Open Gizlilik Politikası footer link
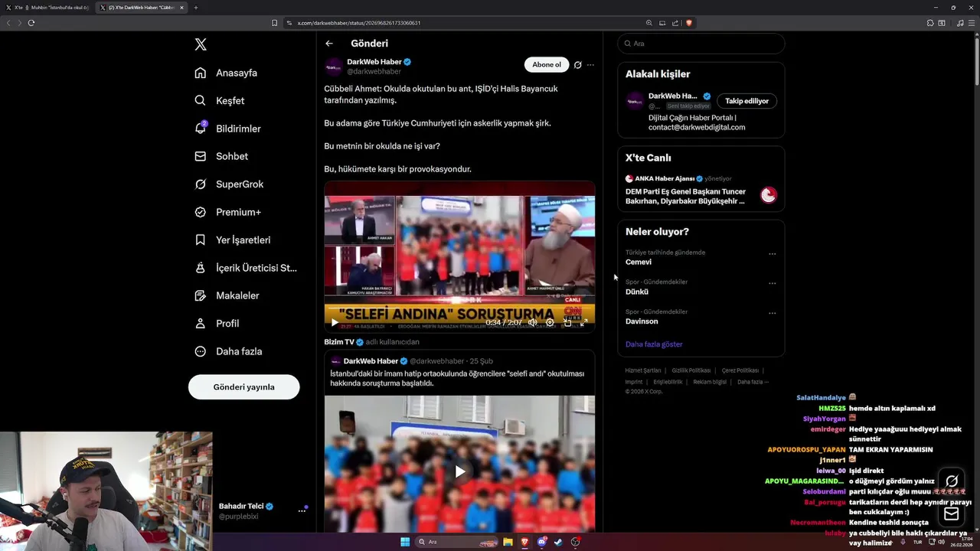 pyautogui.click(x=691, y=370)
